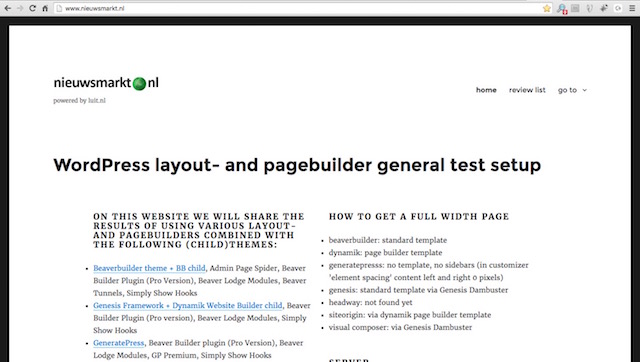Viewport: 640px width, 362px height.
Task: Click the 'powered by' tagline text
Action: [x=70, y=101]
